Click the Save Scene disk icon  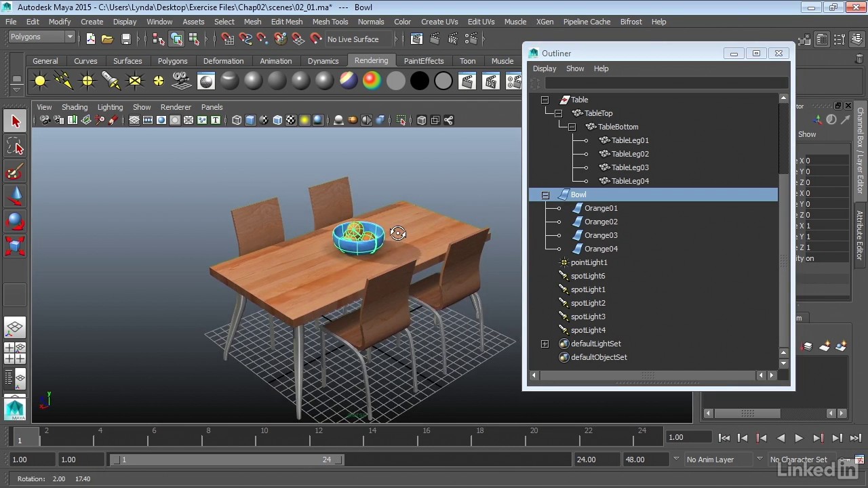tap(125, 39)
